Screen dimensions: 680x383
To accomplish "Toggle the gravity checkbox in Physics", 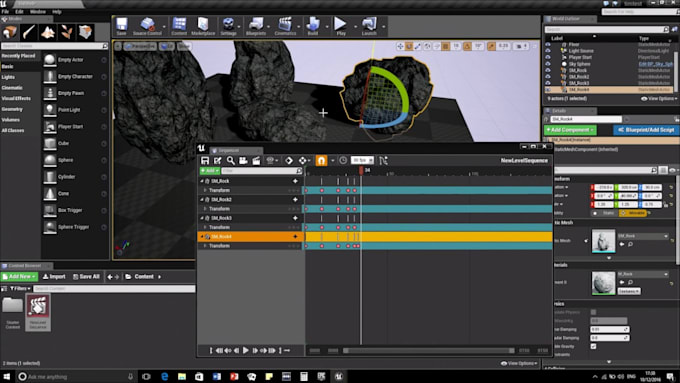I will point(593,346).
